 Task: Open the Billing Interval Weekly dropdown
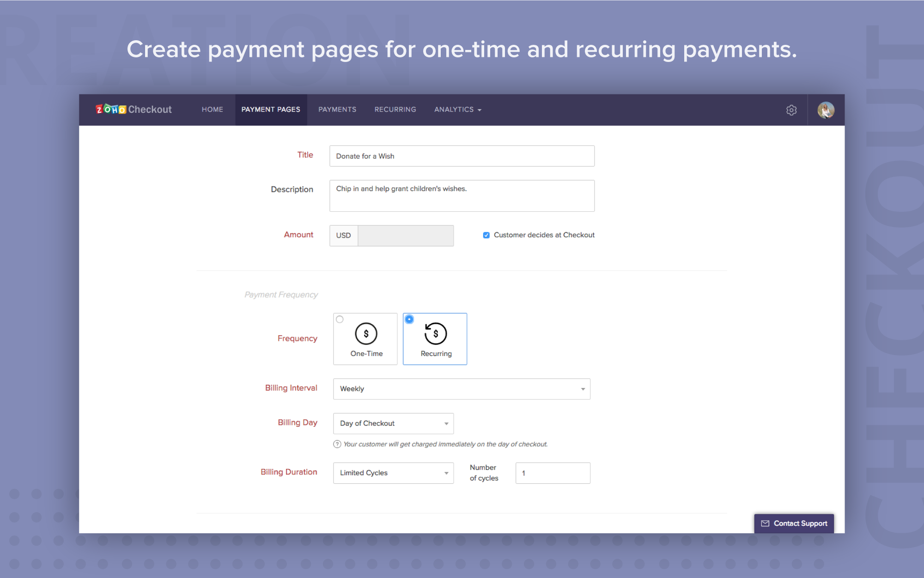(461, 389)
